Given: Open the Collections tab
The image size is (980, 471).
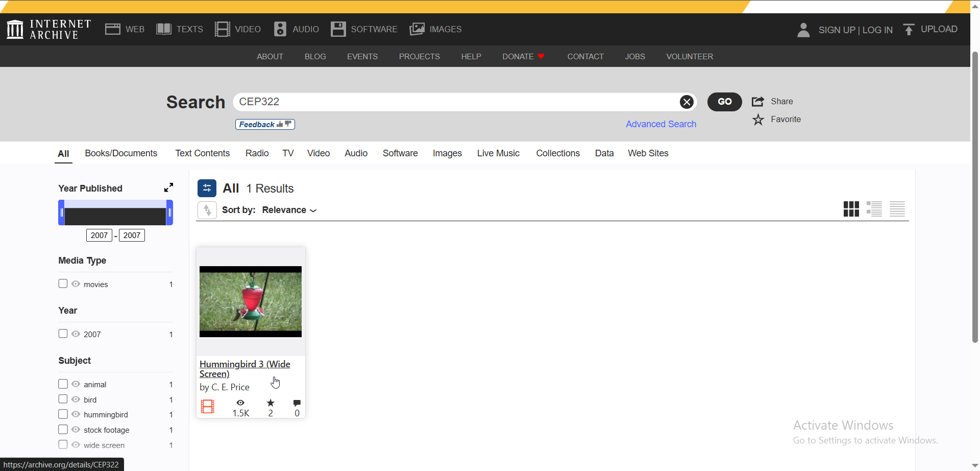Looking at the screenshot, I should [557, 153].
